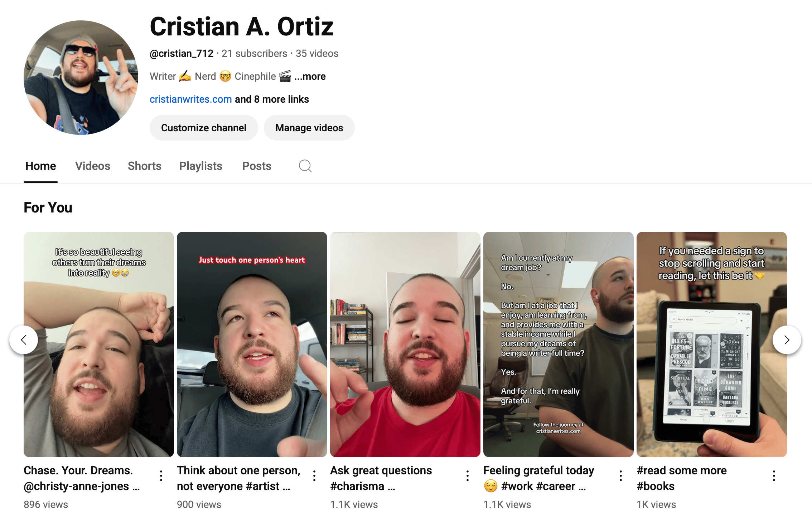Play the Ask great questions short thumbnail
The image size is (812, 528).
[x=405, y=344]
